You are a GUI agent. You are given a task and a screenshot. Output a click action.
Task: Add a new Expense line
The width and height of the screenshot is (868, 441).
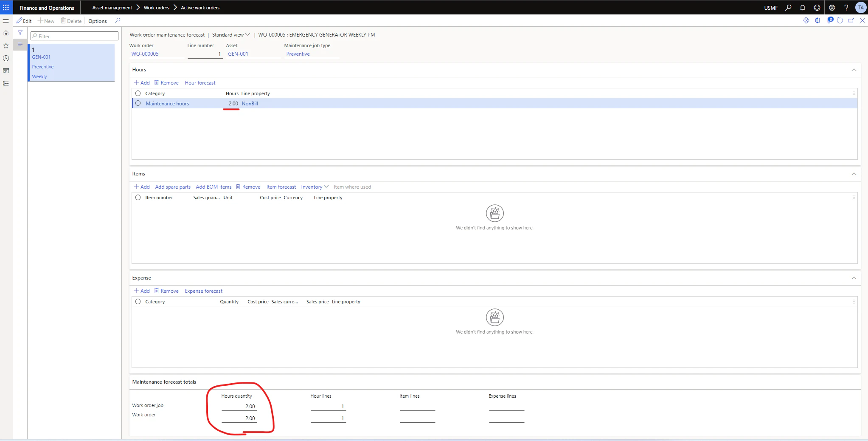(142, 291)
